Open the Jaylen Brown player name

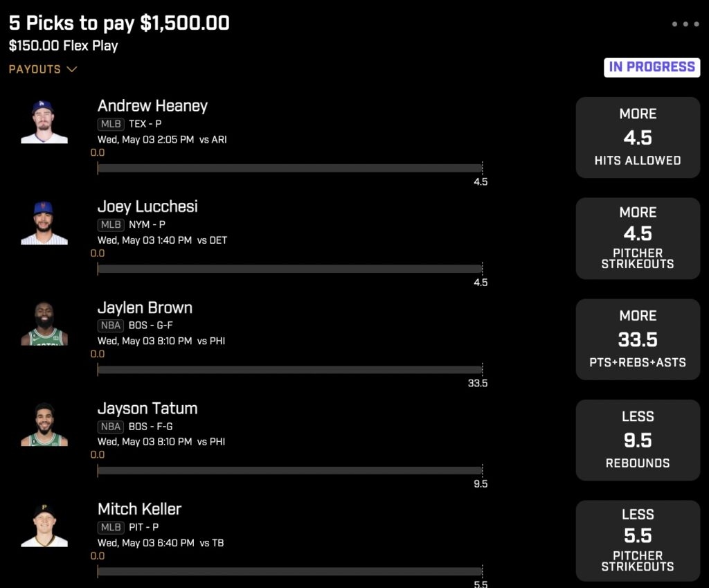pyautogui.click(x=145, y=308)
